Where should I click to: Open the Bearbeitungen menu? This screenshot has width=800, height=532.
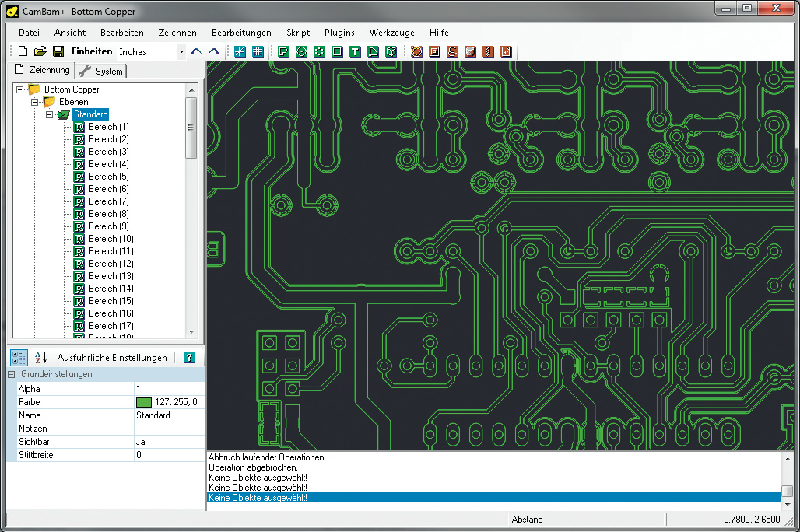(241, 33)
